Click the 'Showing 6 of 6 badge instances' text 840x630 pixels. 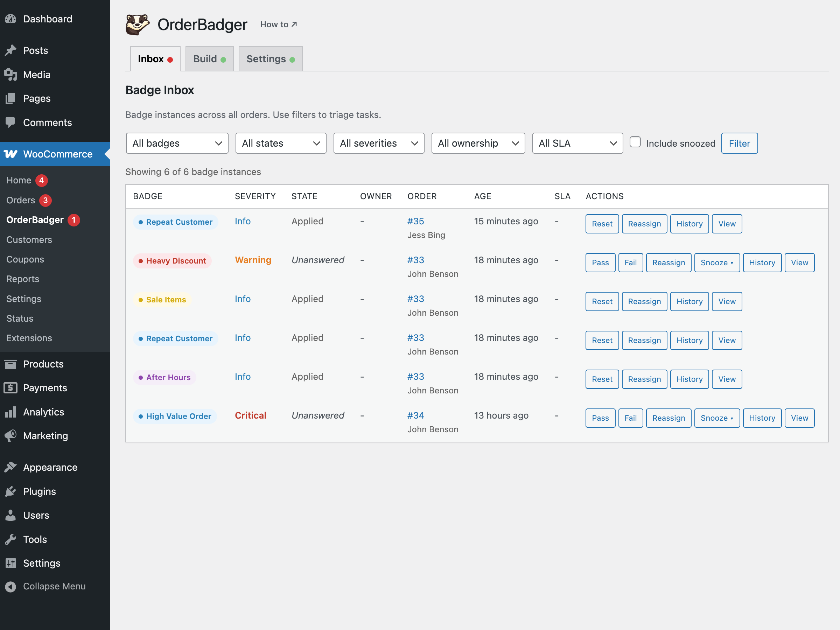click(x=193, y=172)
